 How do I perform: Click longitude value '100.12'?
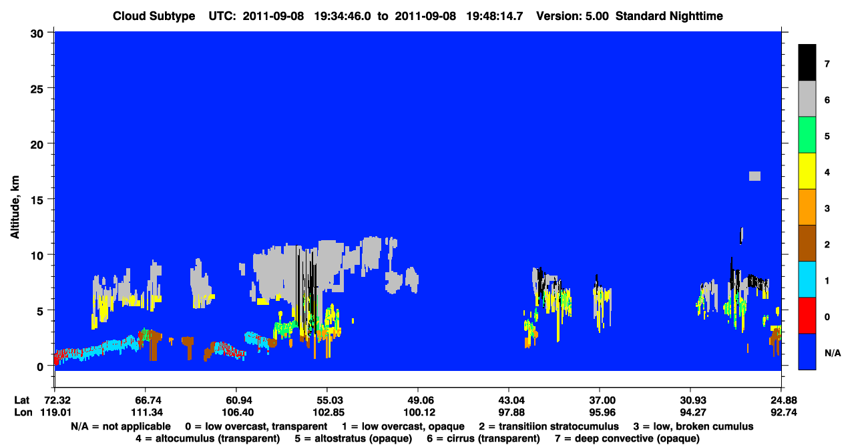point(418,412)
